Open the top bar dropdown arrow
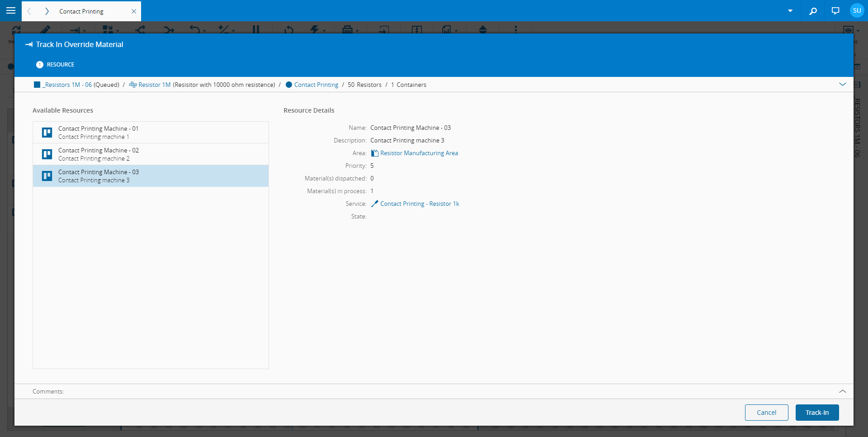 [790, 11]
